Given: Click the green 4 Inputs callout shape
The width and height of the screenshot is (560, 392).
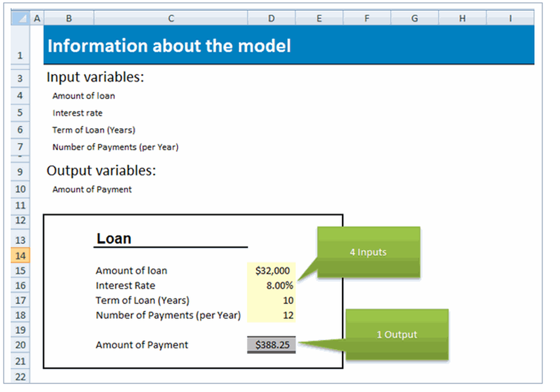Looking at the screenshot, I should [x=368, y=252].
